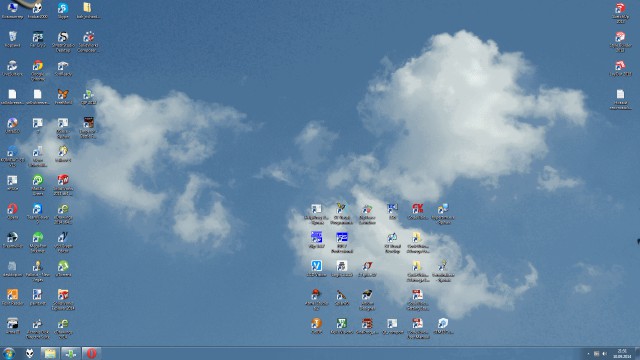Open the volume control in tray
The image size is (640, 360).
click(x=604, y=353)
